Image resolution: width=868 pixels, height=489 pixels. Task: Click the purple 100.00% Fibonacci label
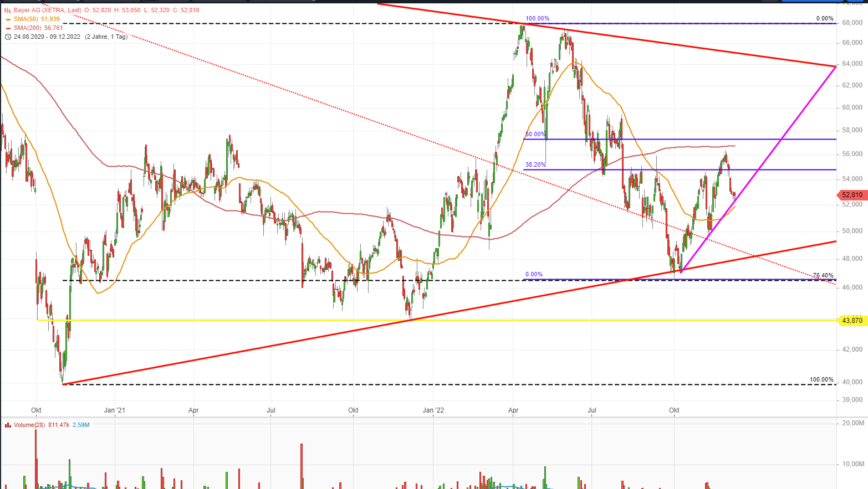538,19
